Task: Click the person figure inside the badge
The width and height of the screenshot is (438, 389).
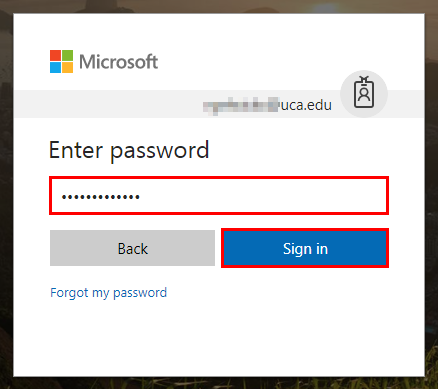Action: pyautogui.click(x=364, y=95)
